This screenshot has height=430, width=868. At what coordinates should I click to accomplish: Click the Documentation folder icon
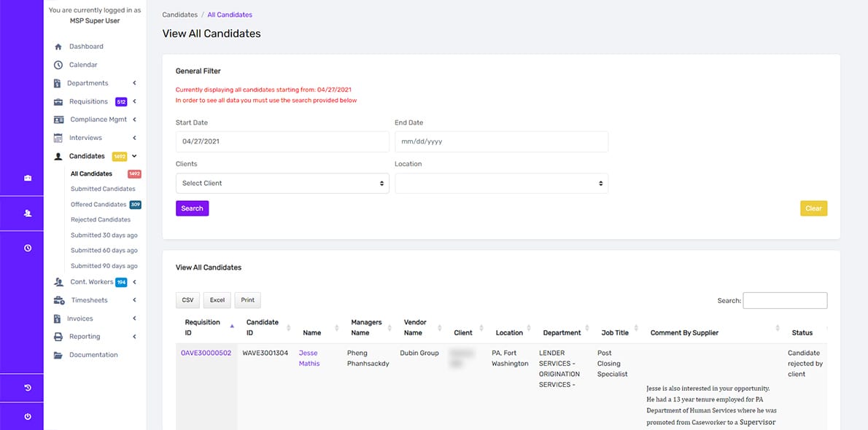(x=58, y=355)
